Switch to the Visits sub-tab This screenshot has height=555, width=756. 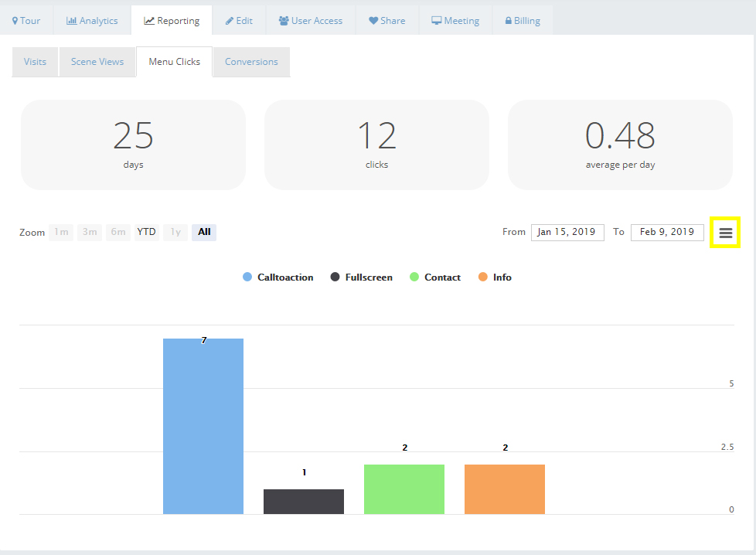(36, 62)
